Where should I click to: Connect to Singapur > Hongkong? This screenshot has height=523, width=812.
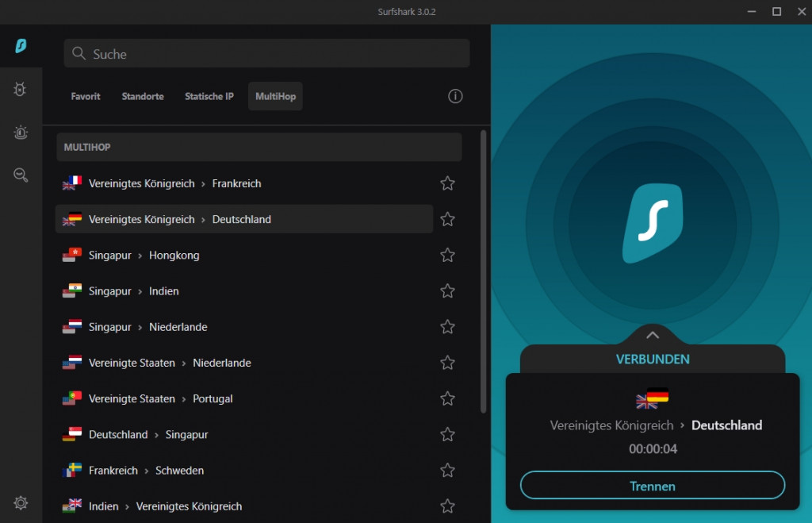(244, 255)
